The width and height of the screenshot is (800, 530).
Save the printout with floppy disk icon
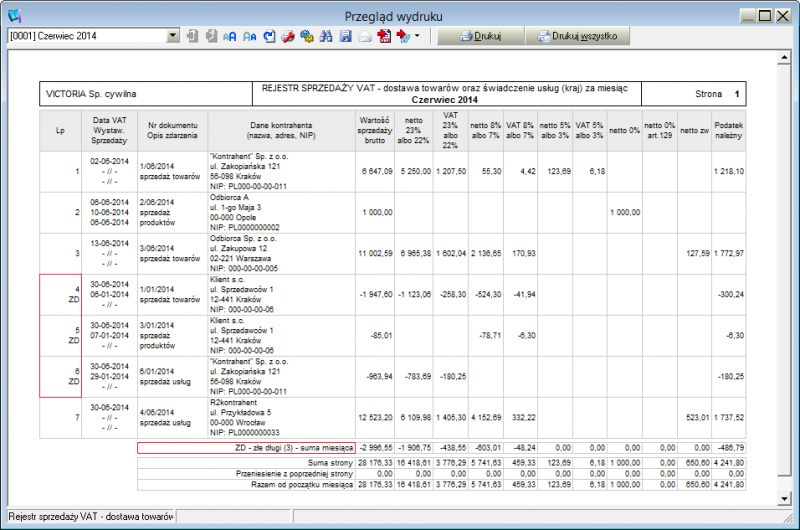click(x=345, y=36)
